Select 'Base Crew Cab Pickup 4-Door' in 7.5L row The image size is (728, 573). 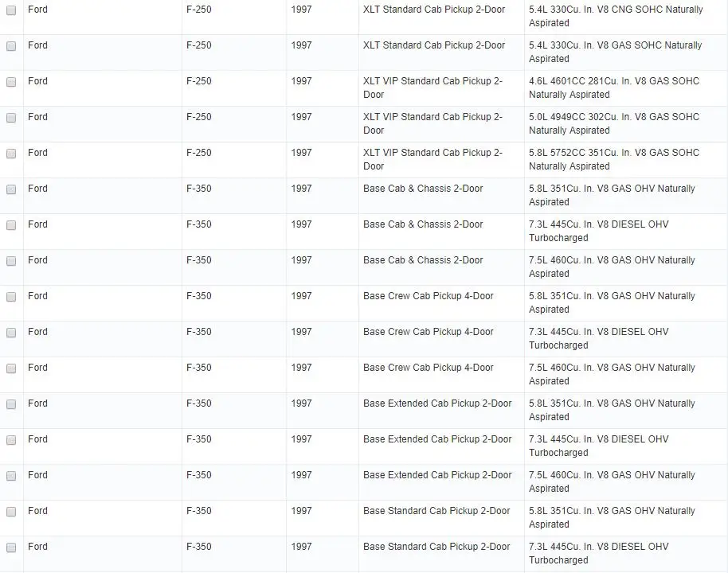point(428,368)
